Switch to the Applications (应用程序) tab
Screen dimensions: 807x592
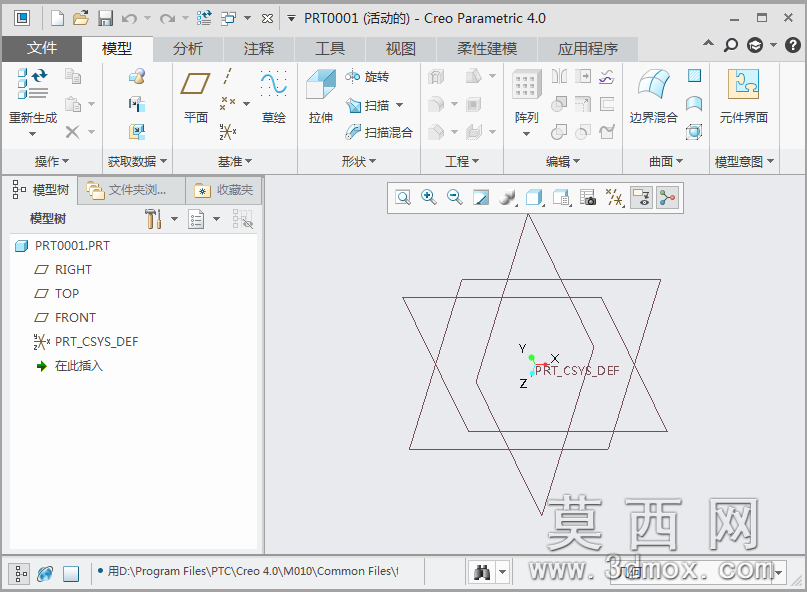588,49
